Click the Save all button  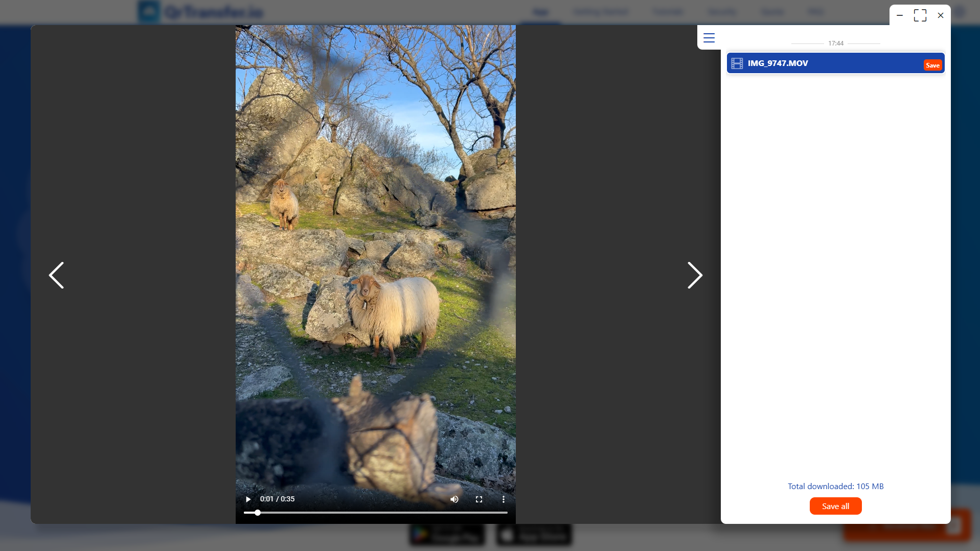[x=835, y=506]
